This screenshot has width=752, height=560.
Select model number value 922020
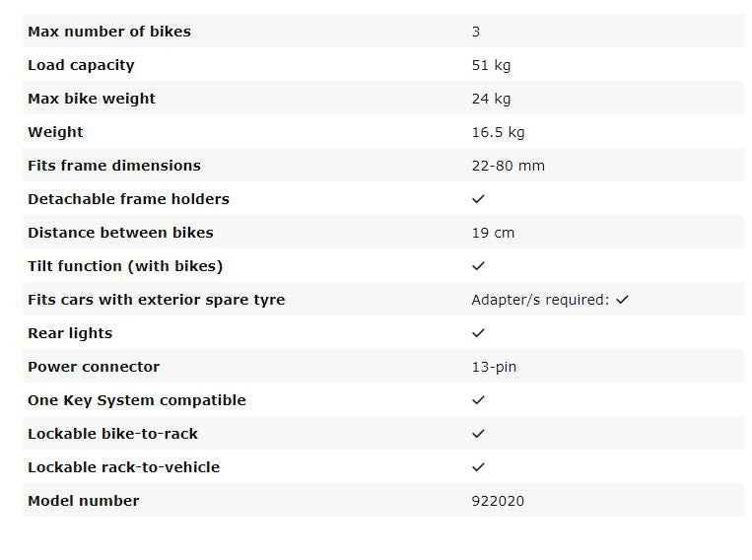click(x=498, y=501)
